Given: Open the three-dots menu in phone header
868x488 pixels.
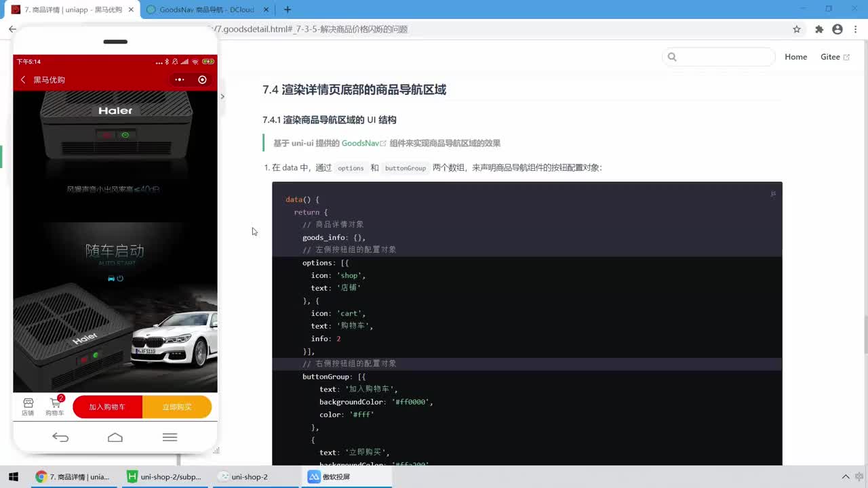Looking at the screenshot, I should tap(180, 80).
